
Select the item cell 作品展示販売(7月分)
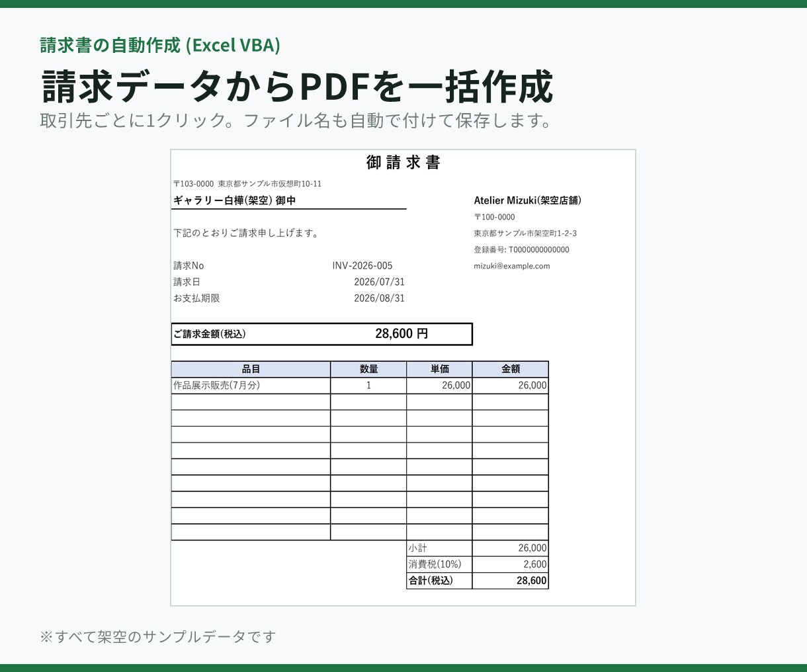[x=251, y=386]
